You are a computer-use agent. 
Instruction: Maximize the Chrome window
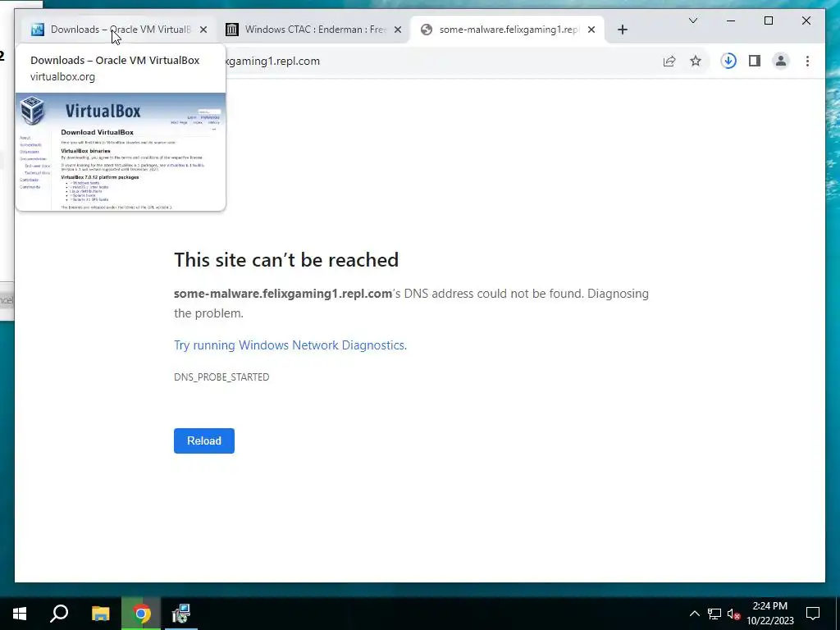(x=768, y=21)
